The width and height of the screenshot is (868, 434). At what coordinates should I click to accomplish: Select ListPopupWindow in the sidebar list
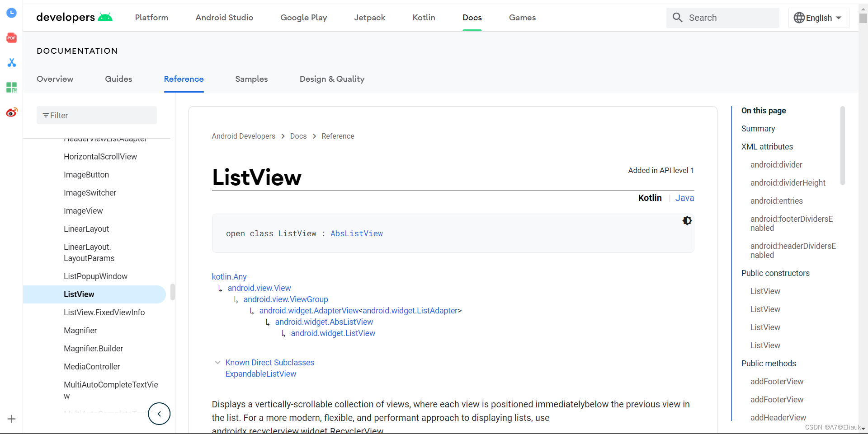point(95,276)
